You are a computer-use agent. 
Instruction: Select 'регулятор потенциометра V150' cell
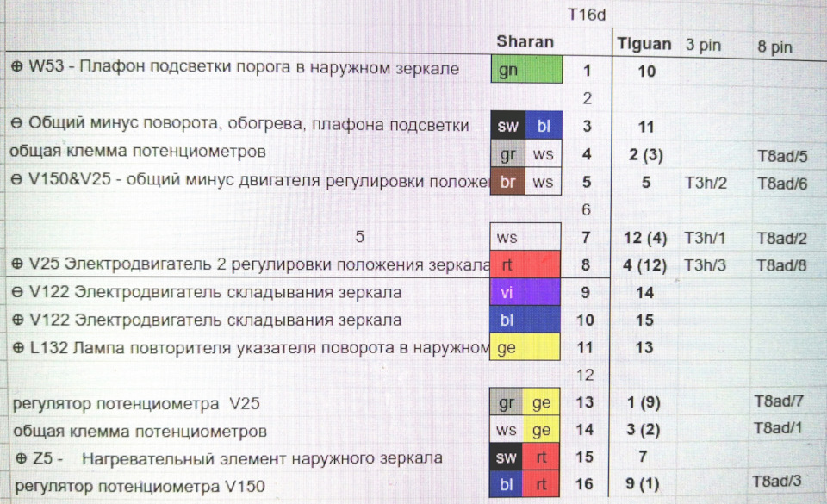(140, 486)
